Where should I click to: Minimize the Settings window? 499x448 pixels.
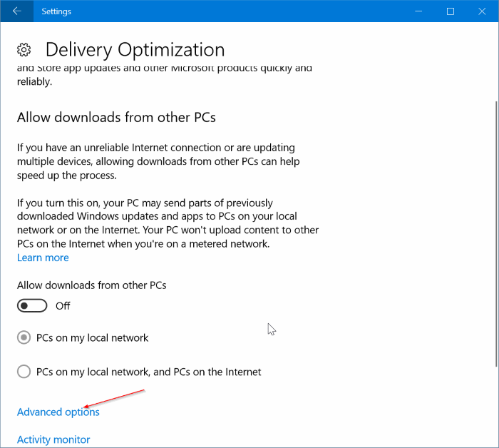click(x=418, y=11)
